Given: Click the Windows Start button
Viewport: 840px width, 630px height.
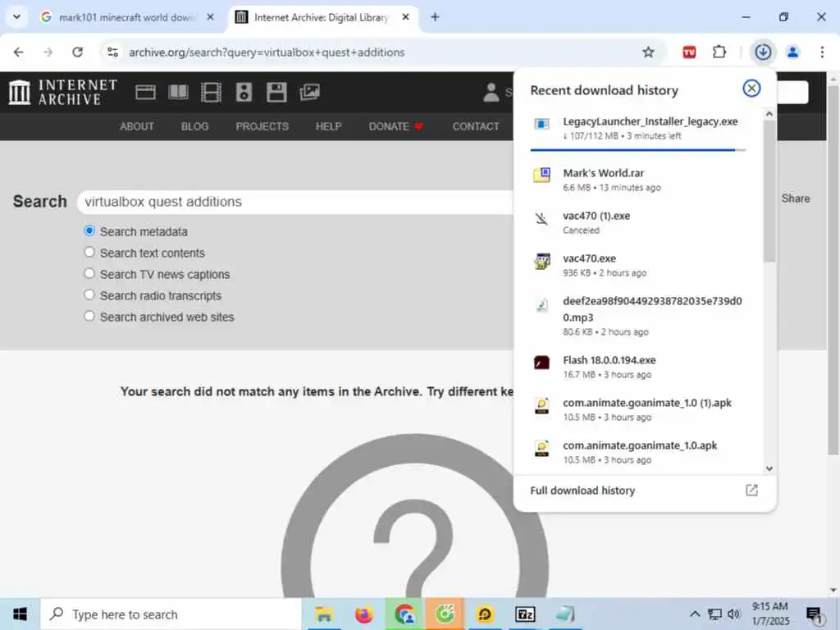Looking at the screenshot, I should [20, 614].
